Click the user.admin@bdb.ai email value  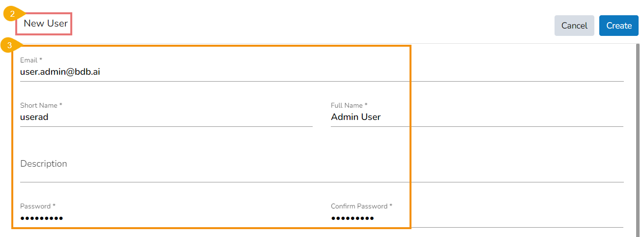point(60,72)
